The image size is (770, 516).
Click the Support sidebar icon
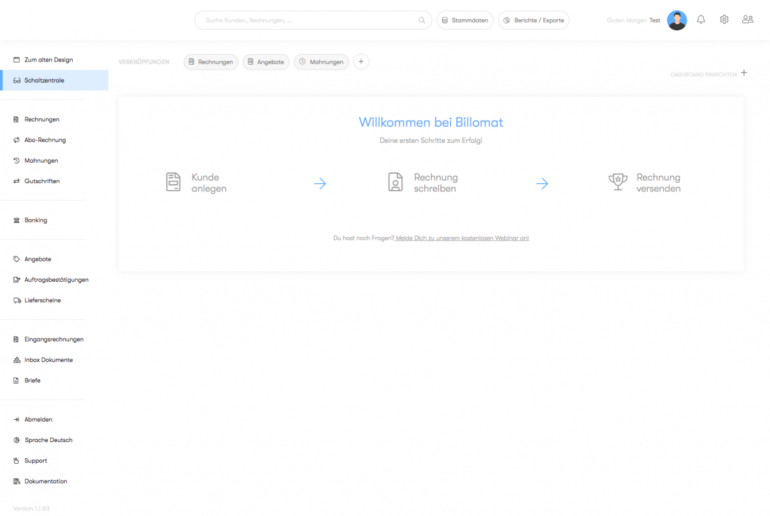(x=16, y=461)
